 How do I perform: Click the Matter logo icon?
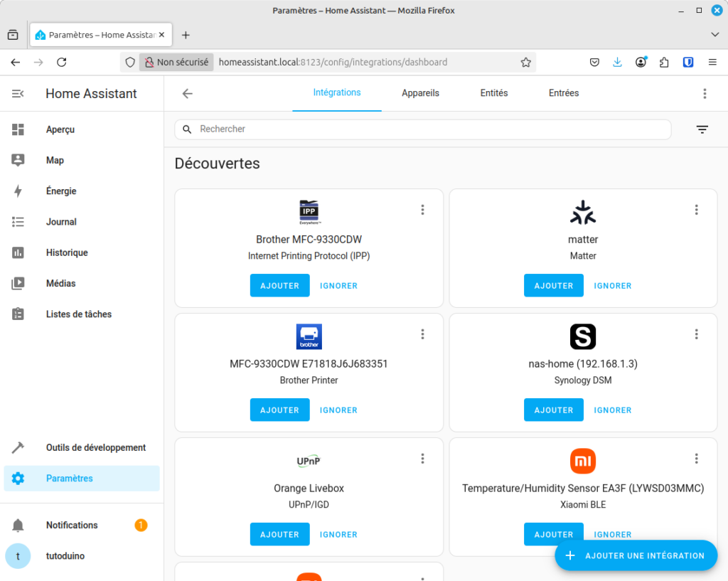(x=583, y=212)
